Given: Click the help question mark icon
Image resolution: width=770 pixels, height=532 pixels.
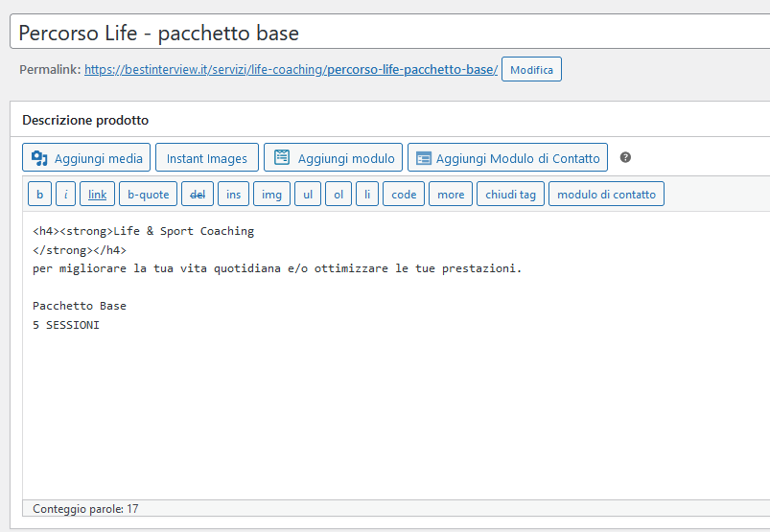Looking at the screenshot, I should point(626,157).
